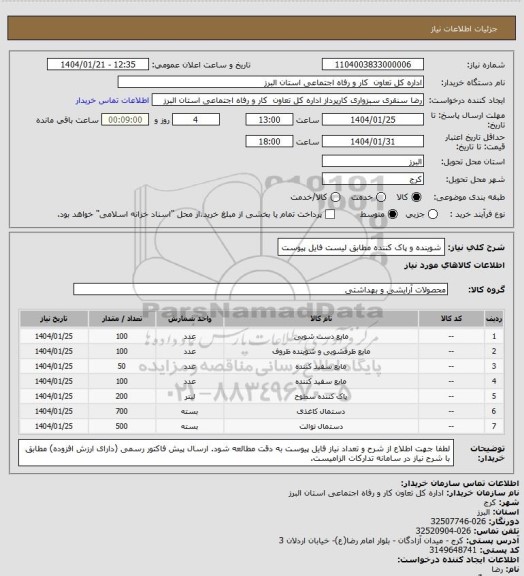Click the تعداد / مقدار column header
524x576 pixels.
pos(122,319)
